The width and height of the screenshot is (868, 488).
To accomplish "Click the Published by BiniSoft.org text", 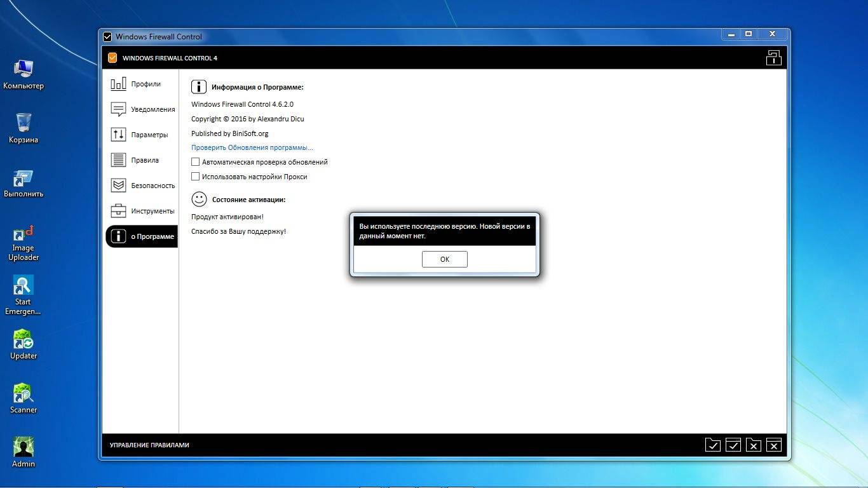I will pos(230,133).
